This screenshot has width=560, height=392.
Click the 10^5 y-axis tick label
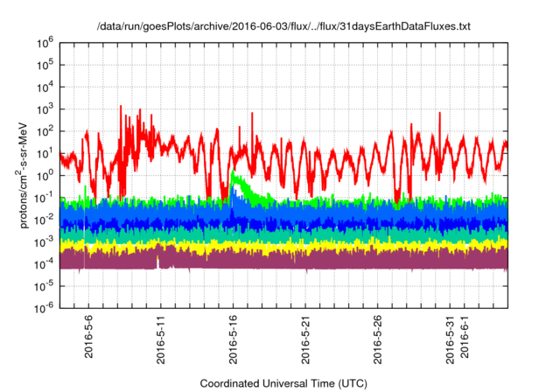(45, 66)
